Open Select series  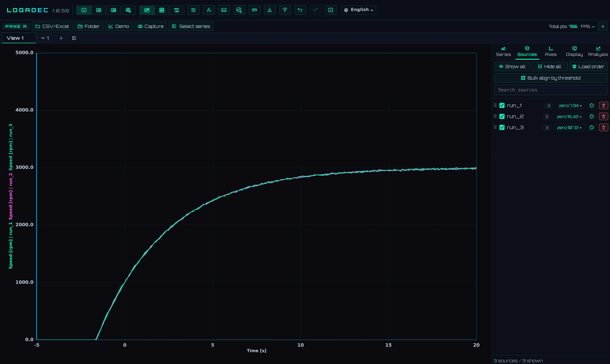coord(191,26)
